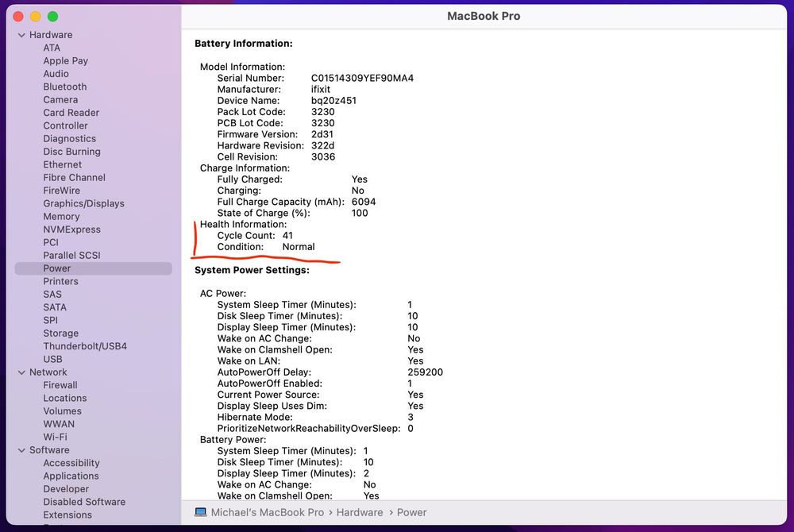Select Disc Burning in the sidebar
This screenshot has height=532, width=794.
[71, 152]
